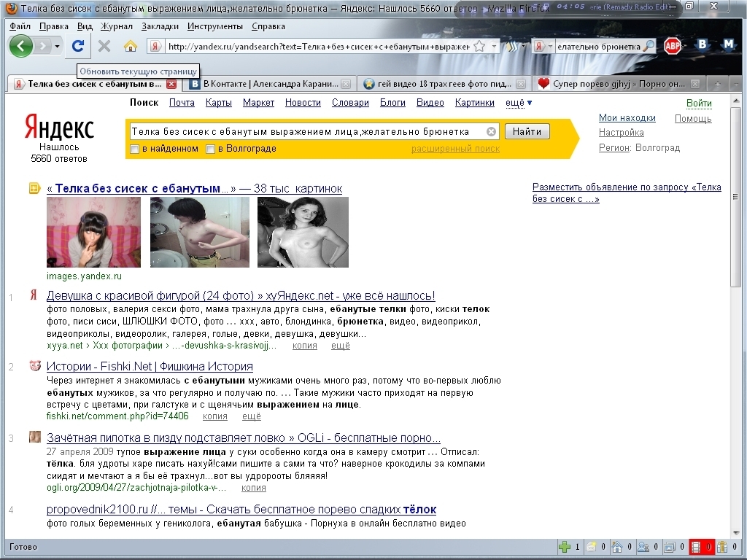The height and width of the screenshot is (560, 747).
Task: Click the magnifier in the browser search box
Action: (x=649, y=46)
